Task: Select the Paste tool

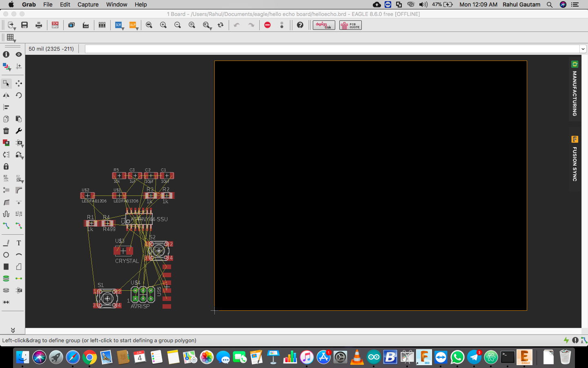Action: click(x=19, y=119)
